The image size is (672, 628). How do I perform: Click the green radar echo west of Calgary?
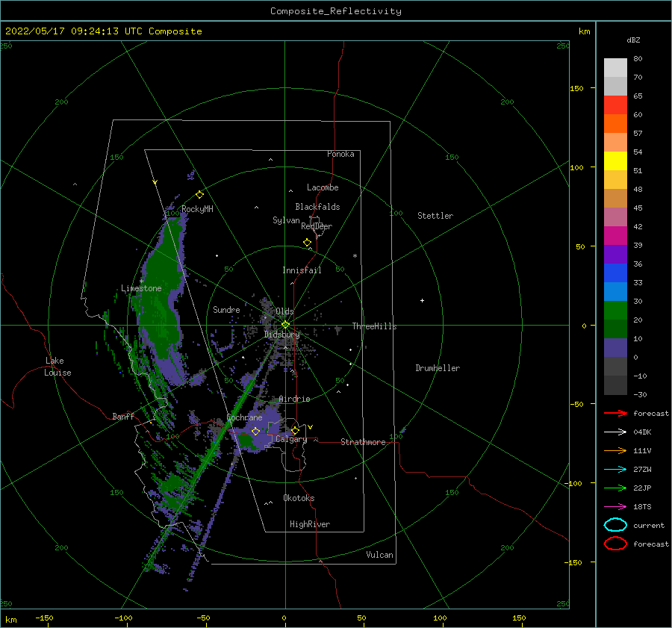pos(247,441)
